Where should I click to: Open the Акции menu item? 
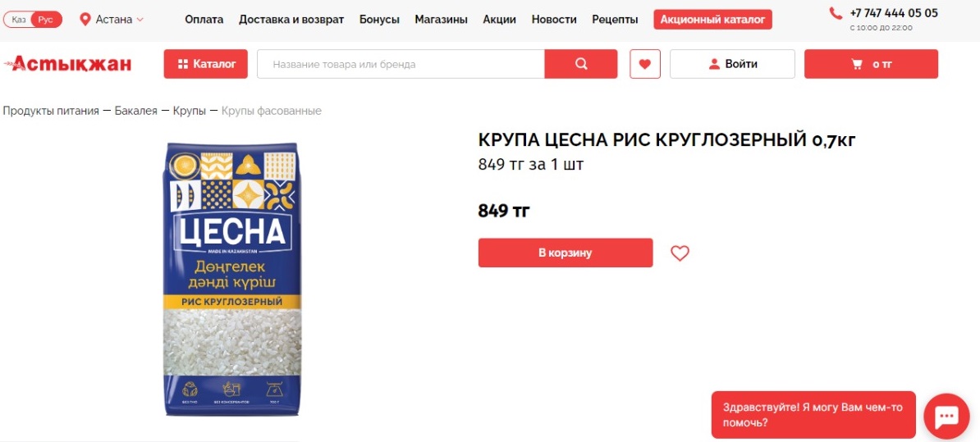tap(499, 20)
